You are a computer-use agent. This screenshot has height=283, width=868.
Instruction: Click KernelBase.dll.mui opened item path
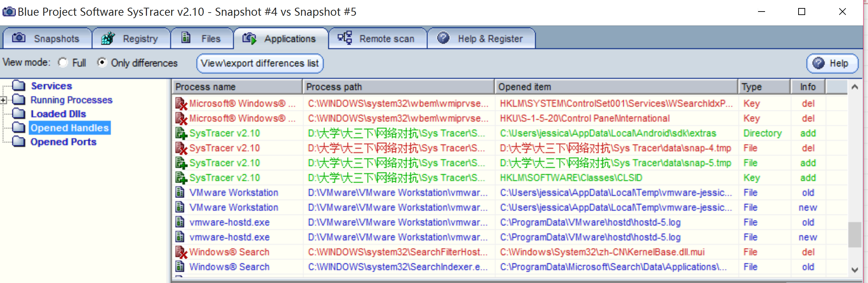[x=602, y=252]
